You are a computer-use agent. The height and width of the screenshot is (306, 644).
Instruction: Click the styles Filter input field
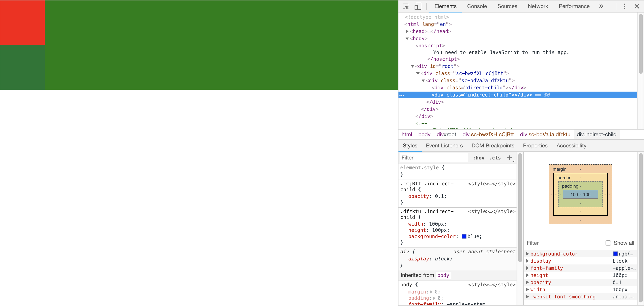[434, 158]
